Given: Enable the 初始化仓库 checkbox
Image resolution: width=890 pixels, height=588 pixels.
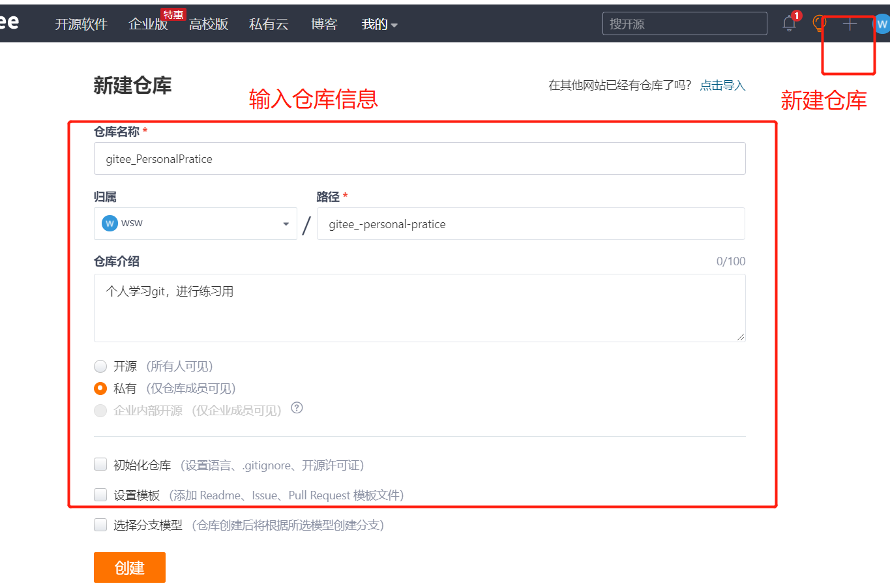Looking at the screenshot, I should pyautogui.click(x=100, y=464).
